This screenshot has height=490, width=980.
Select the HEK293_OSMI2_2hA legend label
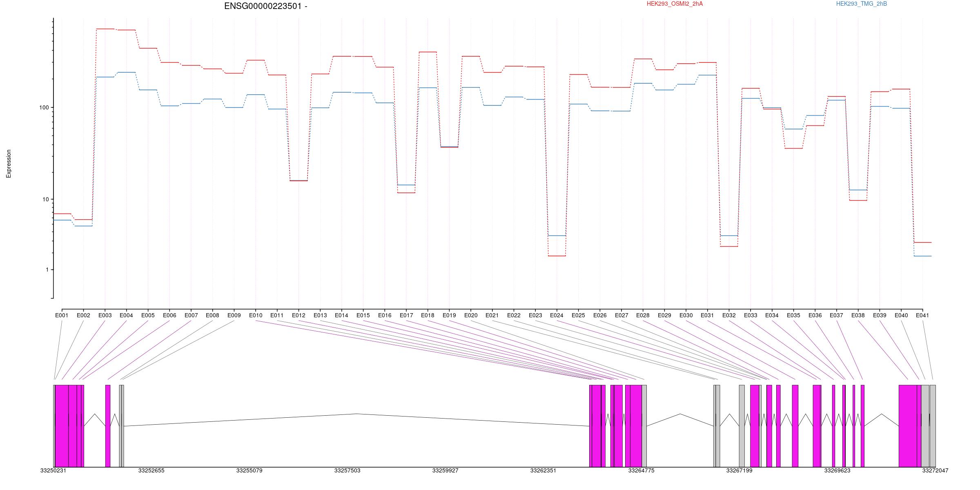[675, 4]
